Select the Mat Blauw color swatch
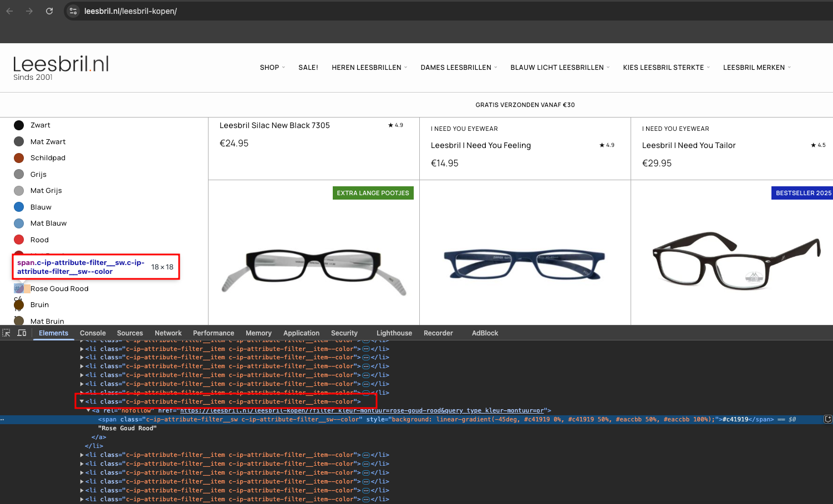The image size is (833, 504). click(x=19, y=223)
